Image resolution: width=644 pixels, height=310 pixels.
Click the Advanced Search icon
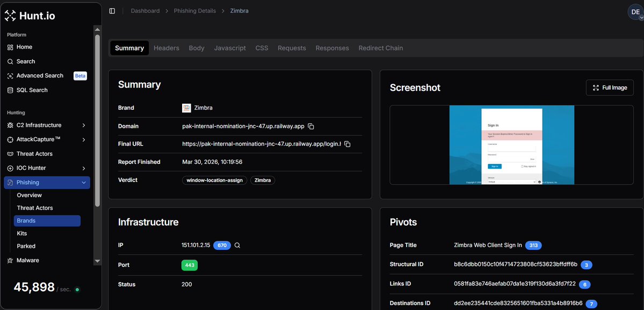point(10,76)
